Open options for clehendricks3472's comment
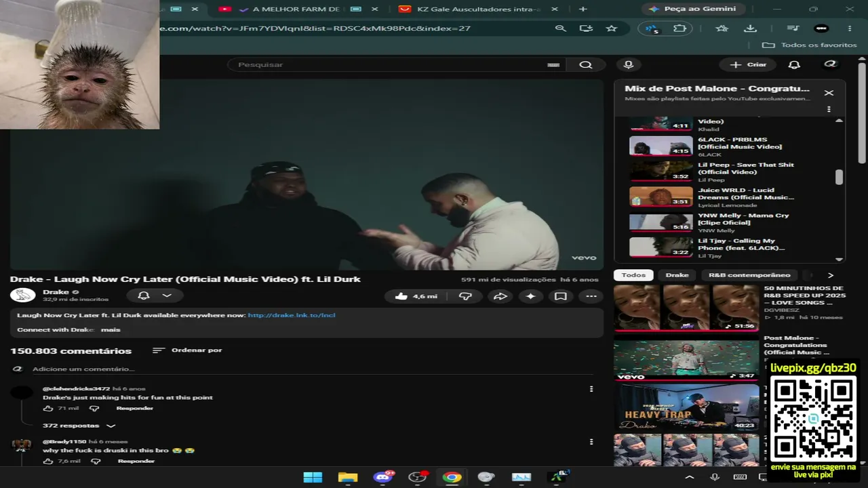This screenshot has width=868, height=488. [591, 389]
